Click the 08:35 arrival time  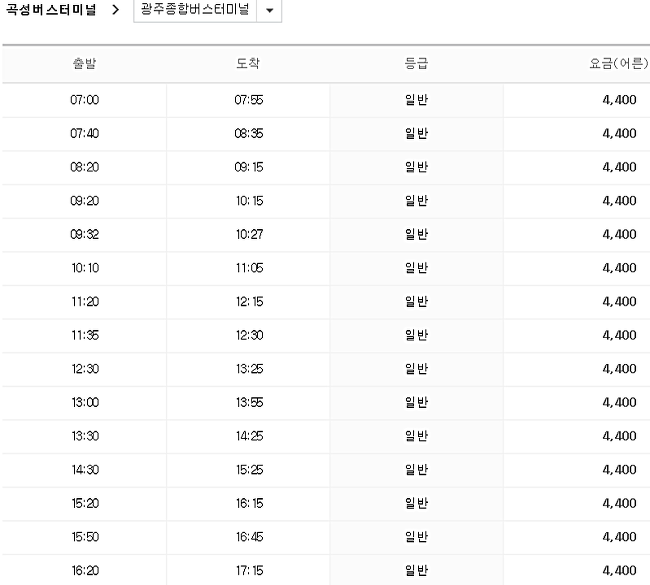pos(249,134)
